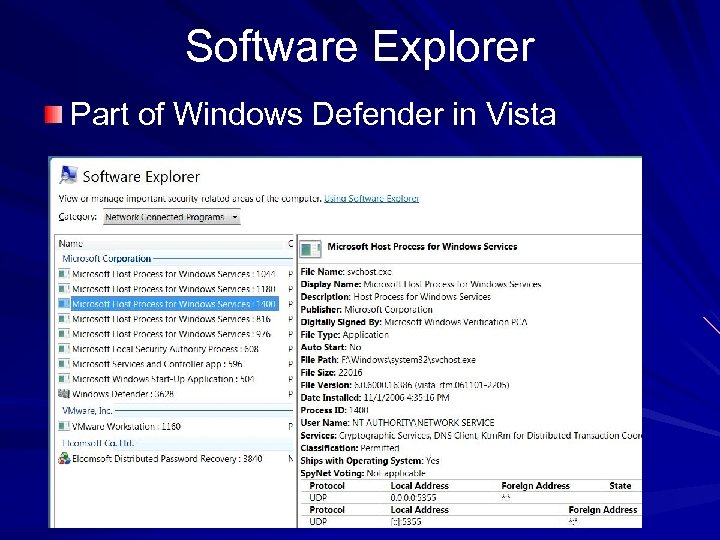Click the Windows Defender icon beside the Software Explorer title
Viewport: 720px width, 540px height.
coord(68,175)
